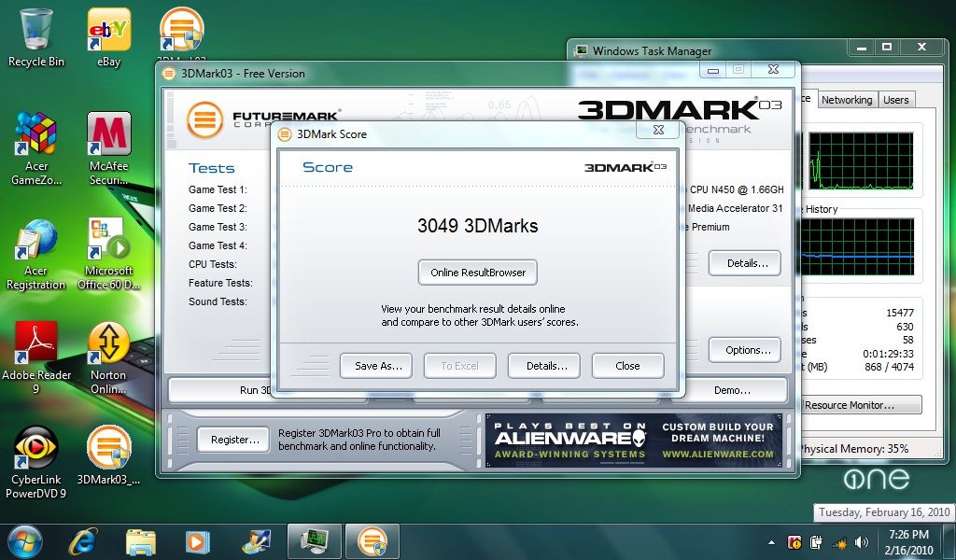Screen dimensions: 956x560
Task: Open the 3DMark03 installer desktop icon
Action: click(x=108, y=455)
